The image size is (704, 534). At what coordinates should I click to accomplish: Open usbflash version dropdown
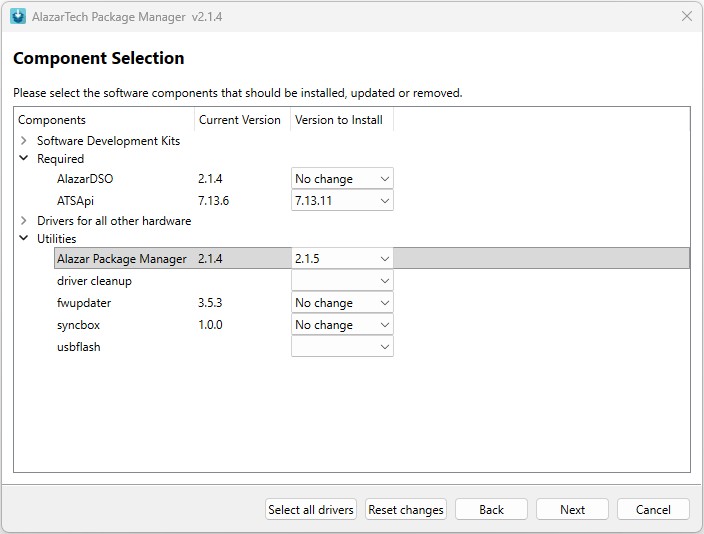(x=342, y=347)
